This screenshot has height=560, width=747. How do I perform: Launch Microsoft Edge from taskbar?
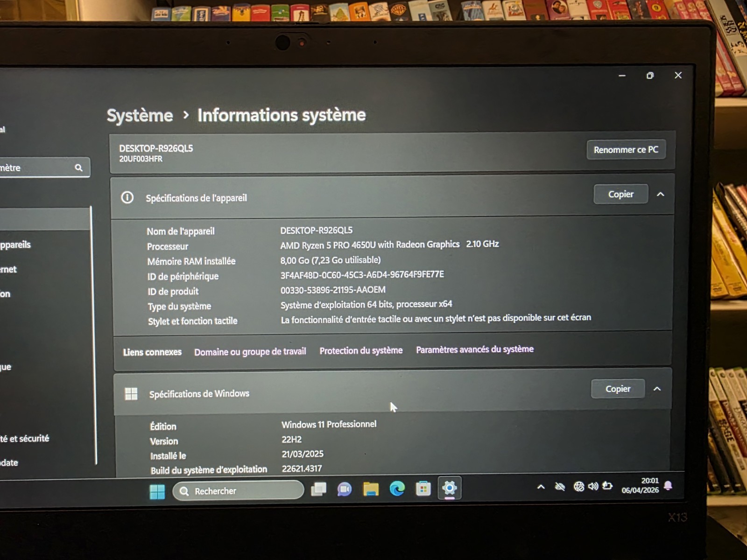pos(397,489)
